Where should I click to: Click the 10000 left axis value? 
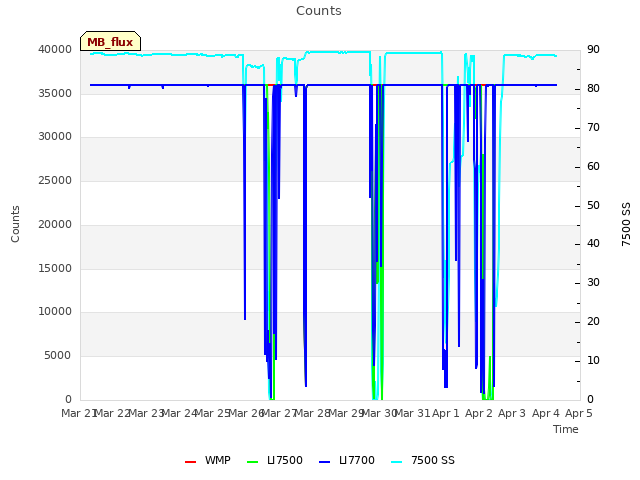tap(55, 312)
